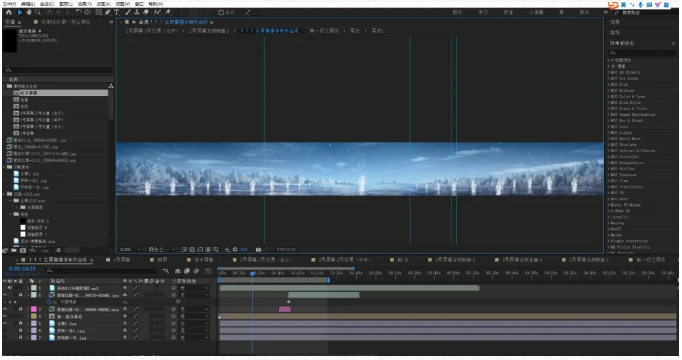Screen dimensions: 682x360
Task: Expand the BCC 3D Objects effects category
Action: pyautogui.click(x=608, y=72)
